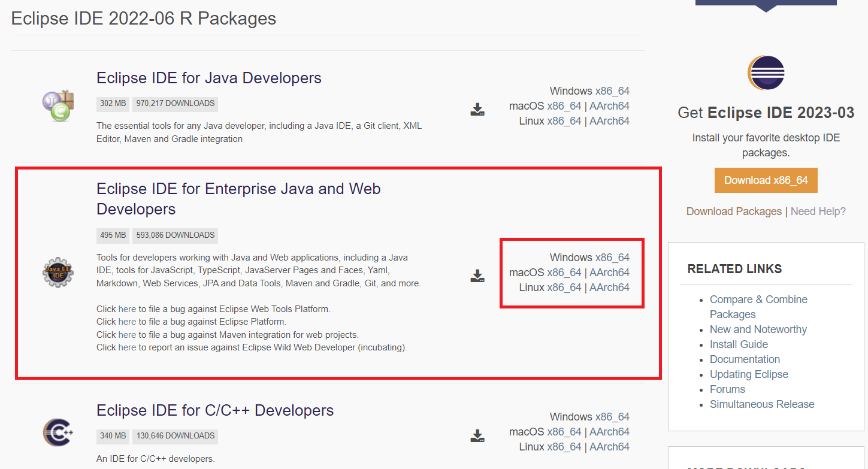Click the 593,086 DOWNLOADS badge
Image resolution: width=868 pixels, height=469 pixels.
coord(175,235)
